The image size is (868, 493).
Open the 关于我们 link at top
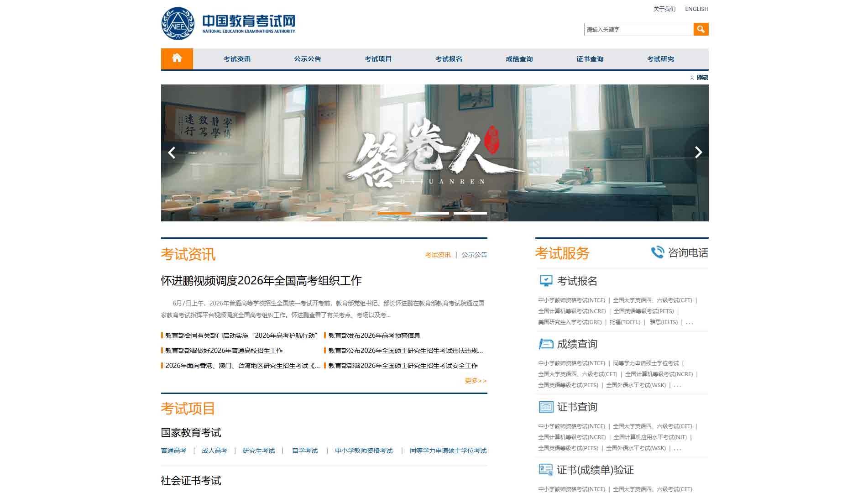point(664,9)
